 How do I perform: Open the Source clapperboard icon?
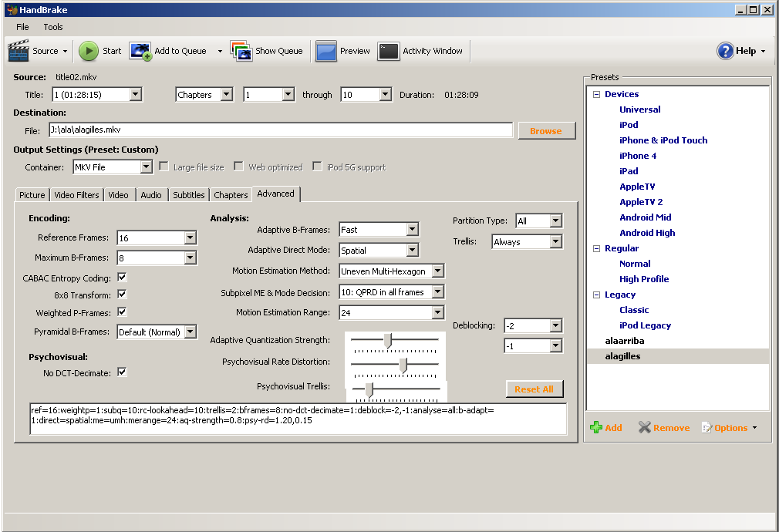click(x=19, y=51)
